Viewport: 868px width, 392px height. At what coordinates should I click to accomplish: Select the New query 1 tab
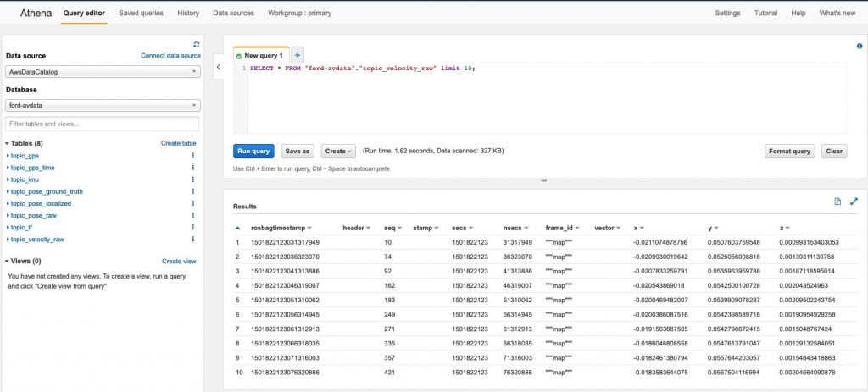click(261, 55)
